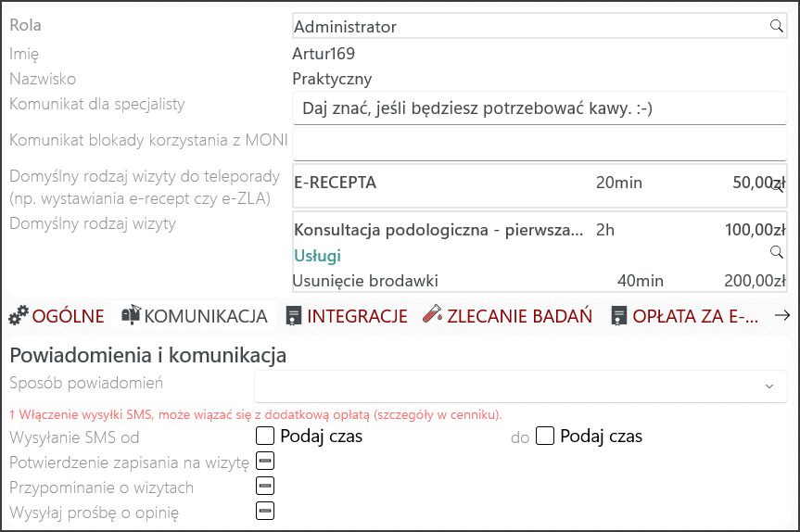Click the gears icon for OGÓLNE

point(19,316)
